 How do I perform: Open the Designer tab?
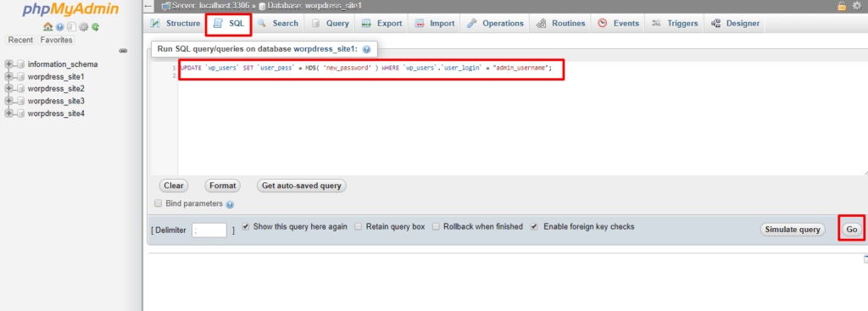pyautogui.click(x=736, y=23)
